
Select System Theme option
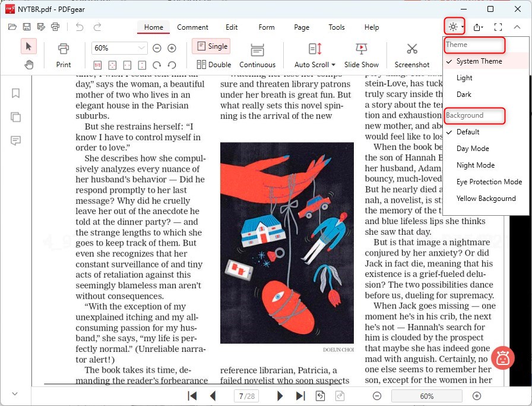486,61
